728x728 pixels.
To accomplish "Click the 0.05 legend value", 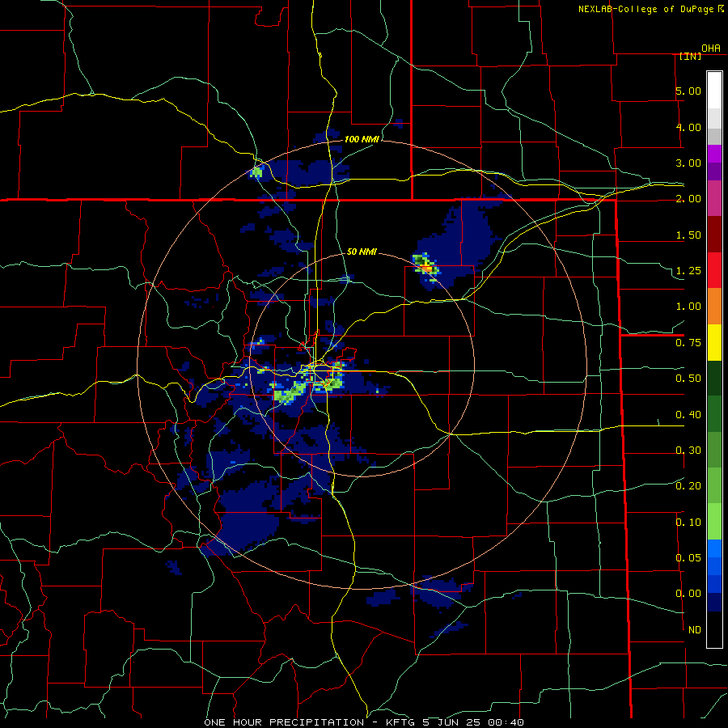I will [x=688, y=558].
